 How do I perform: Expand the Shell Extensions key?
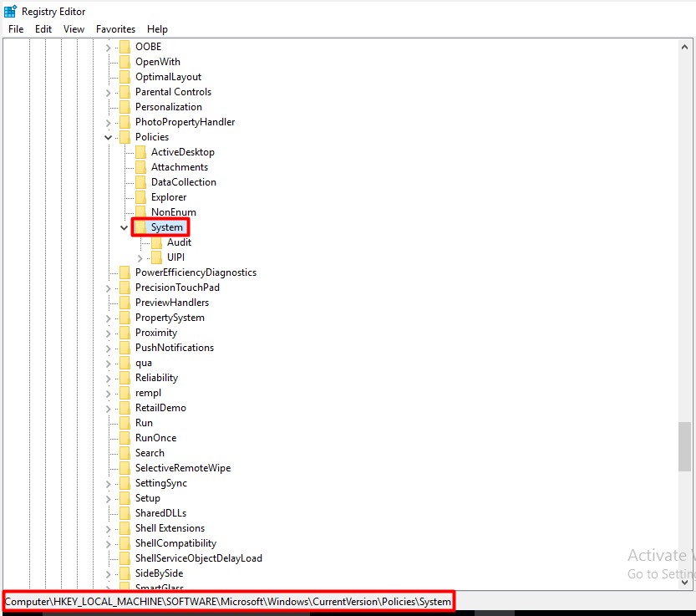[x=109, y=529]
